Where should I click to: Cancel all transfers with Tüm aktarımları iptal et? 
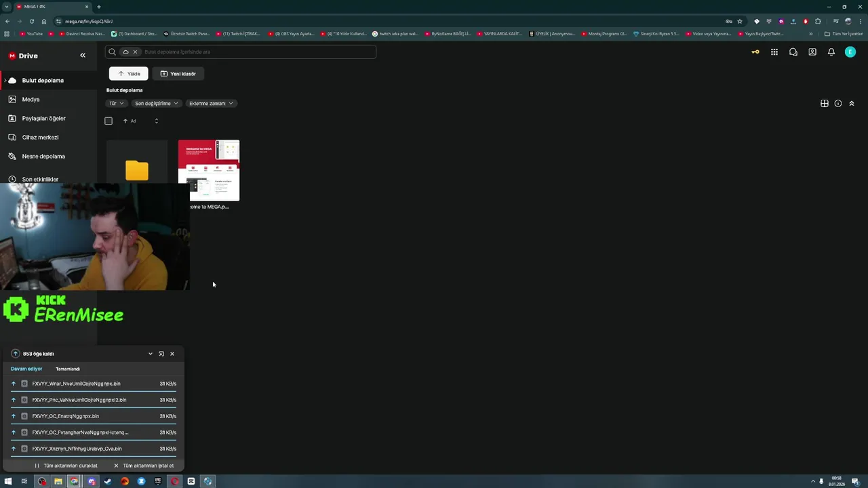144,466
